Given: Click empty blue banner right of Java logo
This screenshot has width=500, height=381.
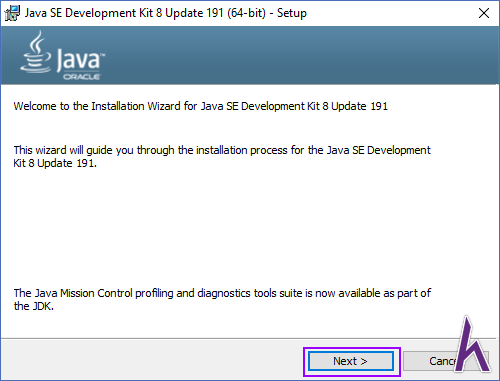Looking at the screenshot, I should click(x=300, y=55).
